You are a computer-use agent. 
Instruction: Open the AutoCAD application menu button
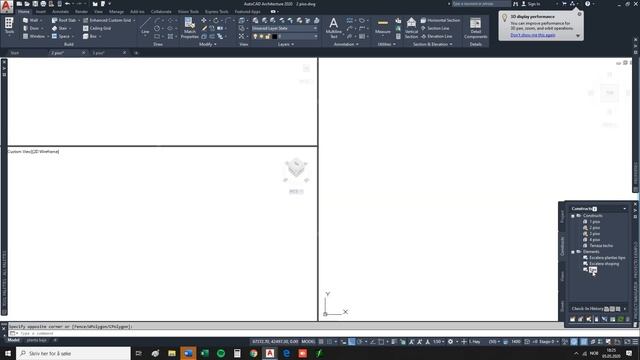pyautogui.click(x=7, y=7)
